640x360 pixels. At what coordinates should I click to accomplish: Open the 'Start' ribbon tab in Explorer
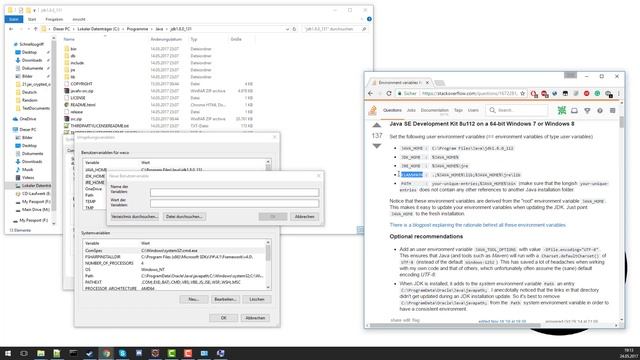pos(32,19)
